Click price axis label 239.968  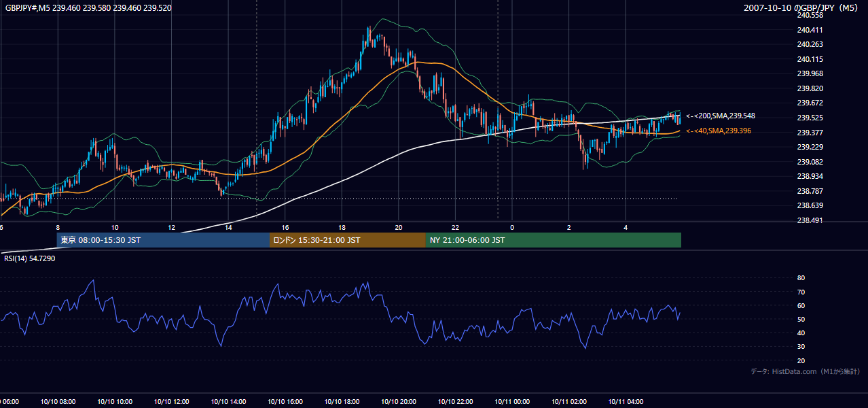pyautogui.click(x=810, y=73)
